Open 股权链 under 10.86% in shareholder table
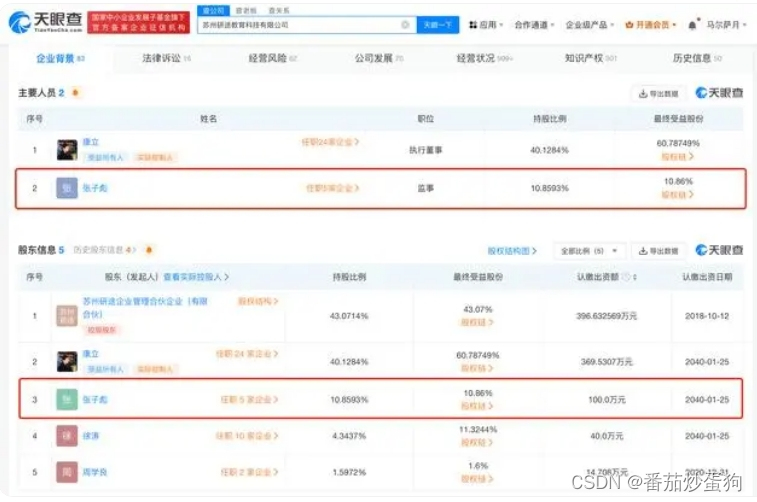757x502 pixels. [x=477, y=406]
